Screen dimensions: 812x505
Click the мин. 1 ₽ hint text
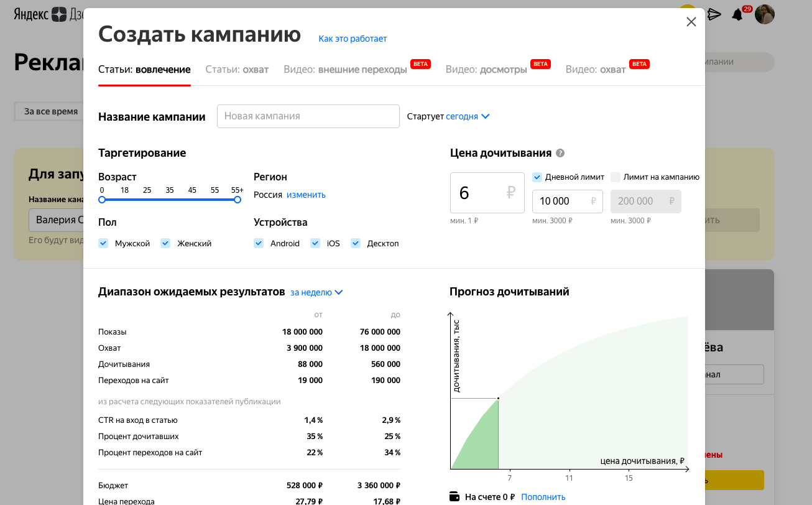pos(464,221)
